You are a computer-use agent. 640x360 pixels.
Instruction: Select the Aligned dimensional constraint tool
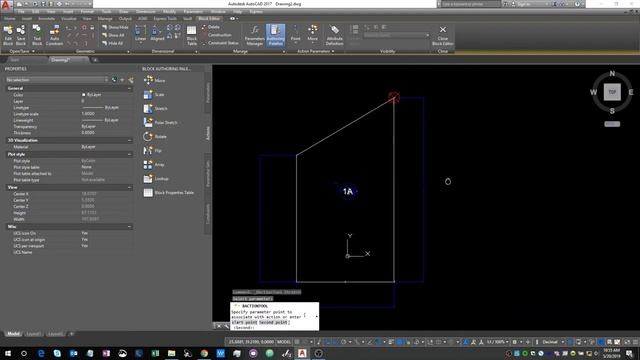coord(157,33)
